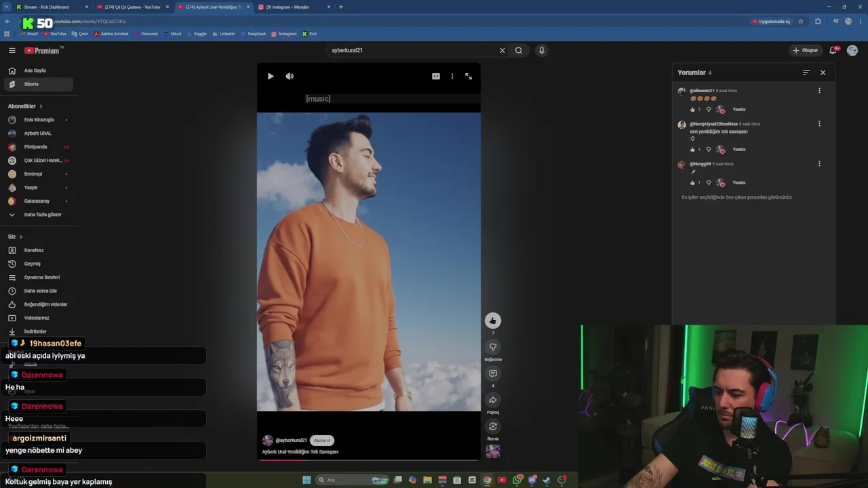Clear the search text with X
This screenshot has height=488, width=868.
click(502, 50)
